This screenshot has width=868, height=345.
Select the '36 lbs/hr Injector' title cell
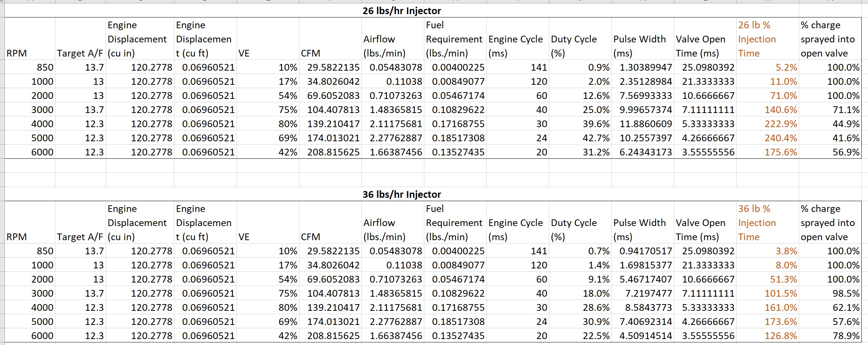[x=402, y=194]
